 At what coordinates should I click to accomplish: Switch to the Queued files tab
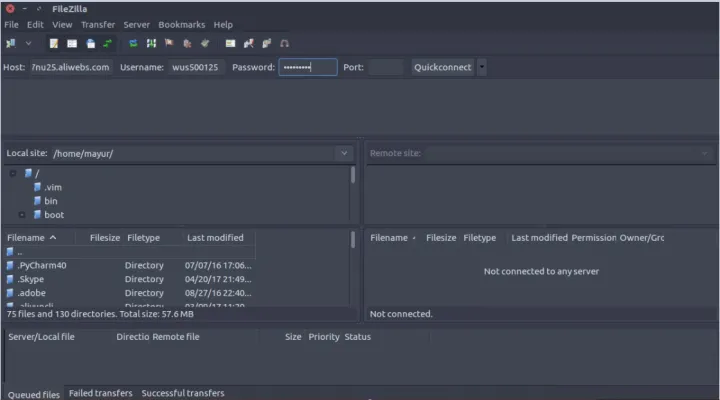(34, 395)
